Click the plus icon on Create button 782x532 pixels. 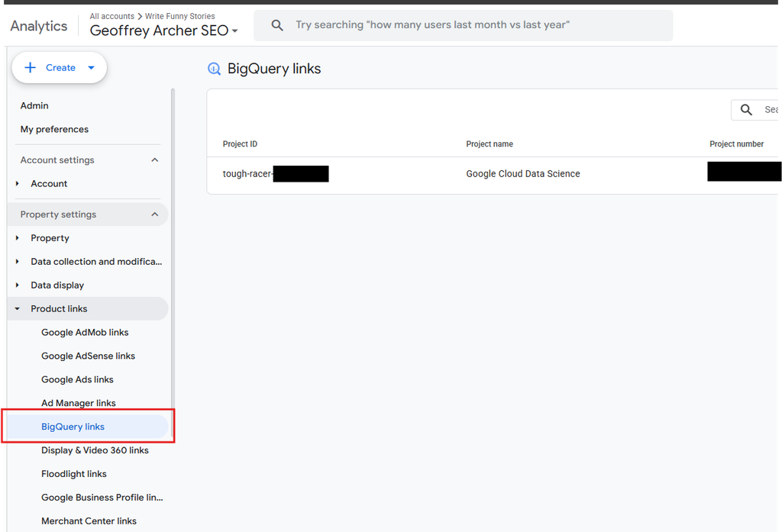(31, 68)
